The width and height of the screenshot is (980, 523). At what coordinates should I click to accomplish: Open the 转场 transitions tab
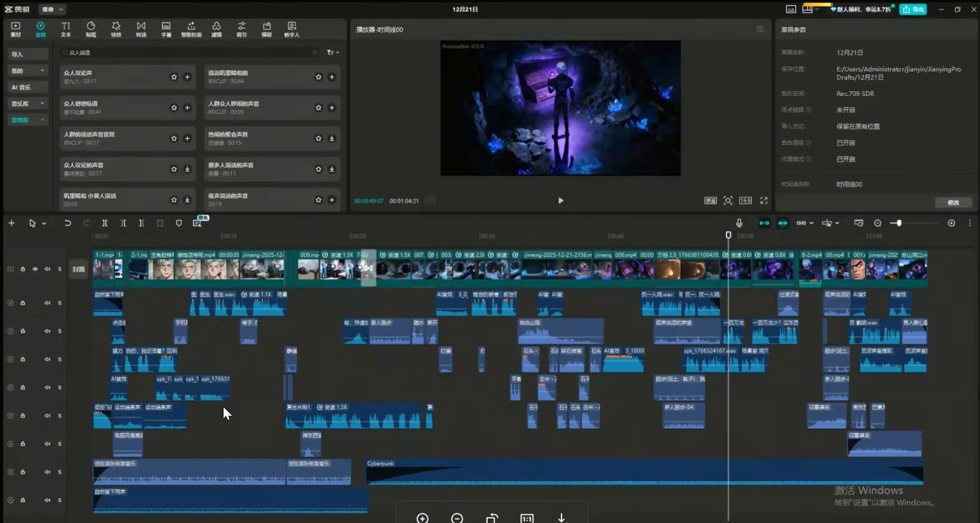pyautogui.click(x=141, y=29)
